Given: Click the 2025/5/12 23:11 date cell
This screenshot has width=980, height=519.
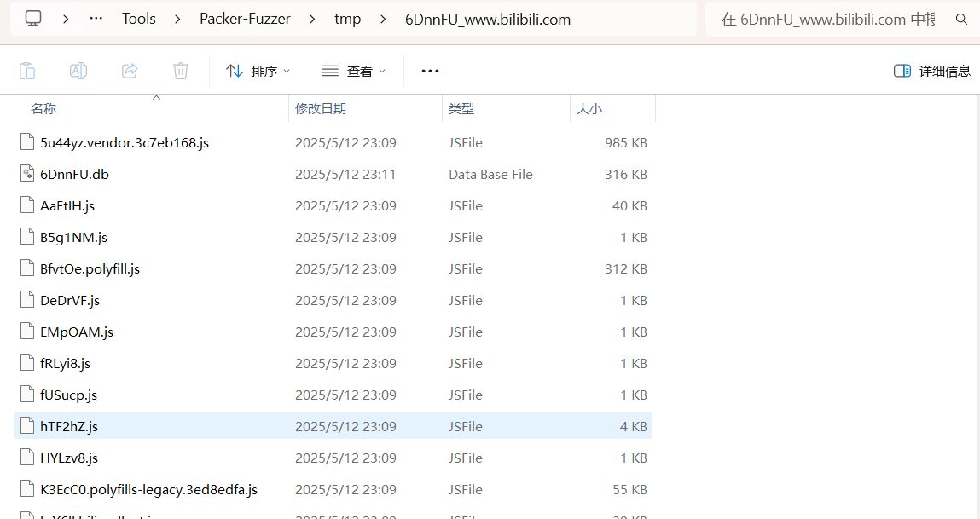Looking at the screenshot, I should (x=345, y=174).
